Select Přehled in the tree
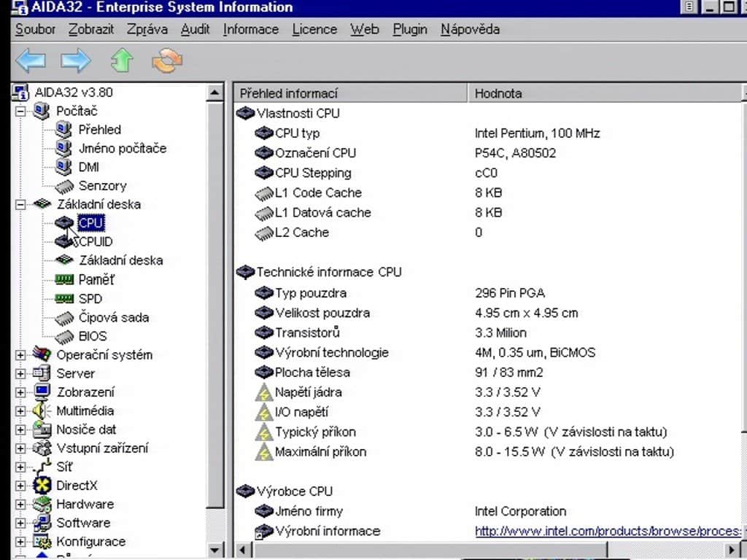 point(99,130)
